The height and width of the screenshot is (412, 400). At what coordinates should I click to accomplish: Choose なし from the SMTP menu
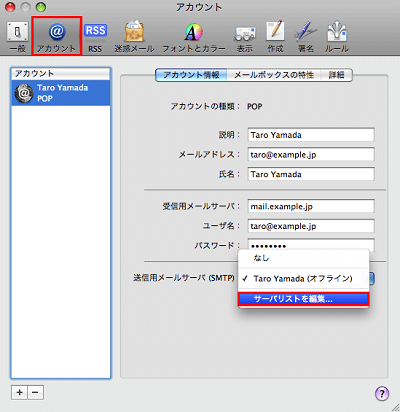pyautogui.click(x=303, y=258)
